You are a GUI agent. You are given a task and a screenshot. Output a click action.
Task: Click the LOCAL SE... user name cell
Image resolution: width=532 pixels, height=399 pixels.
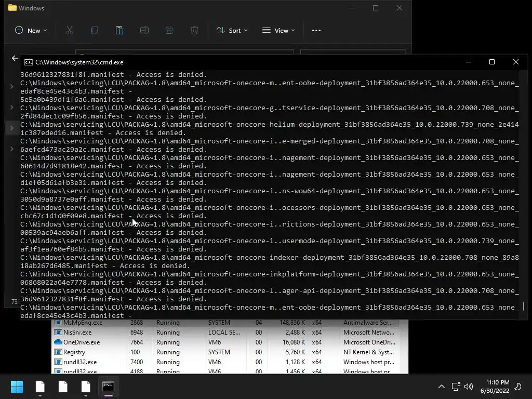coord(224,332)
